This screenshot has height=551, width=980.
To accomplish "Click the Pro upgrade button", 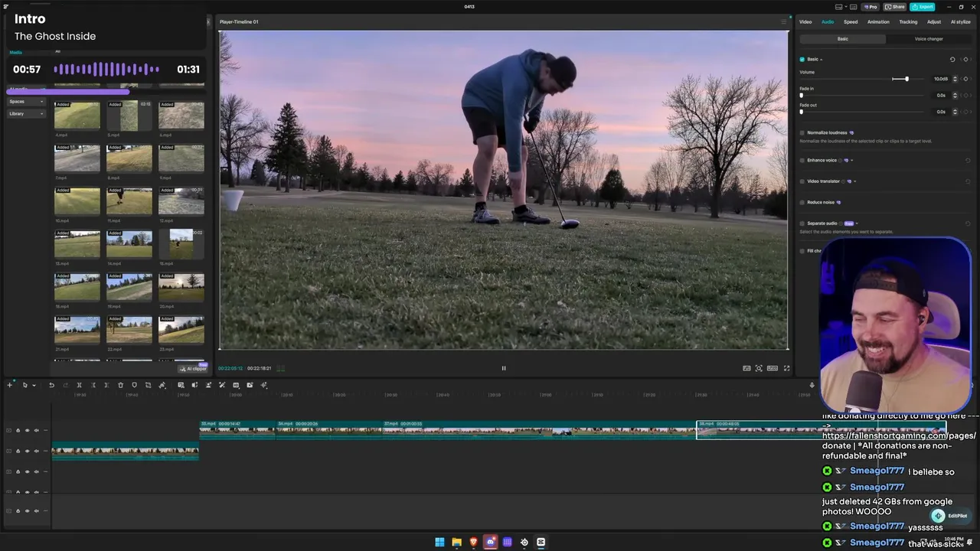I will point(871,7).
